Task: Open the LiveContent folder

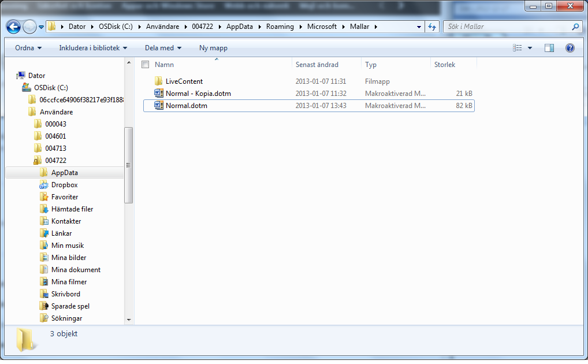Action: coord(184,81)
